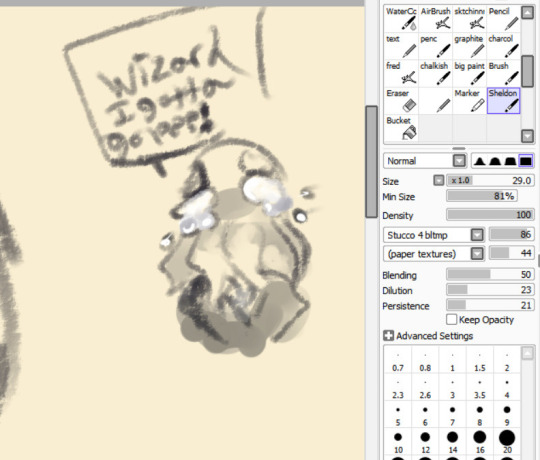Adjust the Persistence slider
The width and height of the screenshot is (540, 460).
pyautogui.click(x=490, y=305)
